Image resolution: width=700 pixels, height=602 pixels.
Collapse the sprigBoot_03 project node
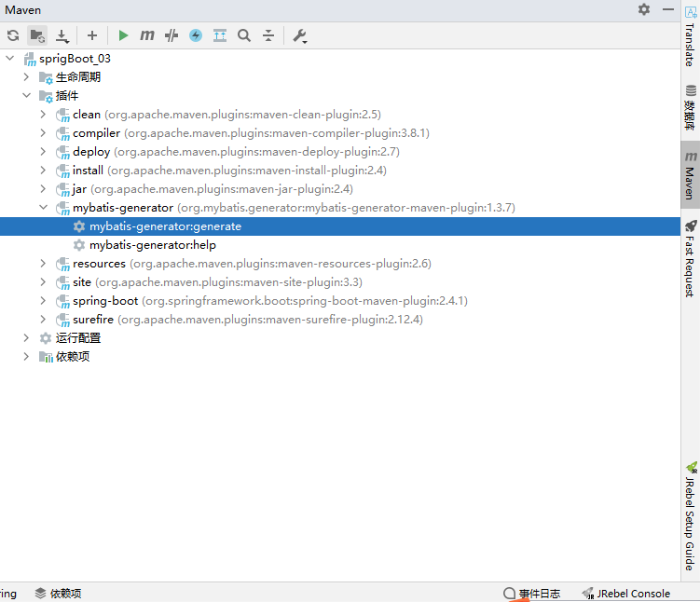point(10,58)
